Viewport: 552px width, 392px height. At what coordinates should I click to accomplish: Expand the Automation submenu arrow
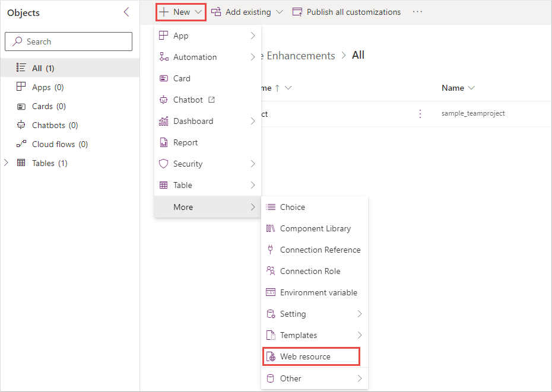[253, 57]
